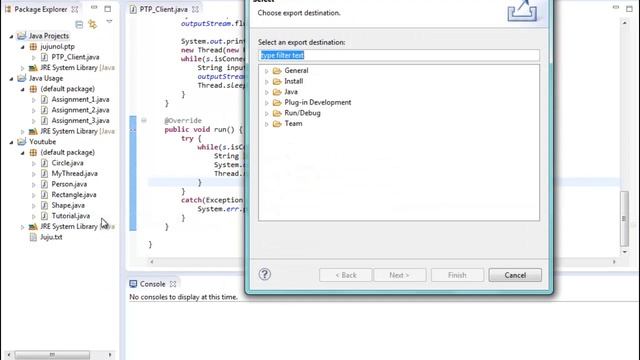Click the Juju.txt file icon
The height and width of the screenshot is (360, 640).
33,237
